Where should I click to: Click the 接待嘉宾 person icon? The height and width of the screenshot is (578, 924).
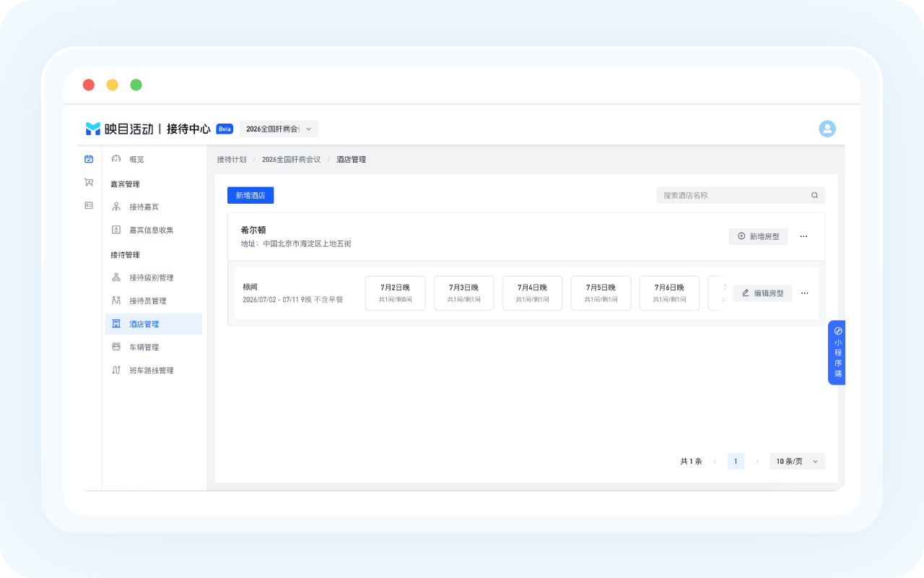tap(116, 207)
